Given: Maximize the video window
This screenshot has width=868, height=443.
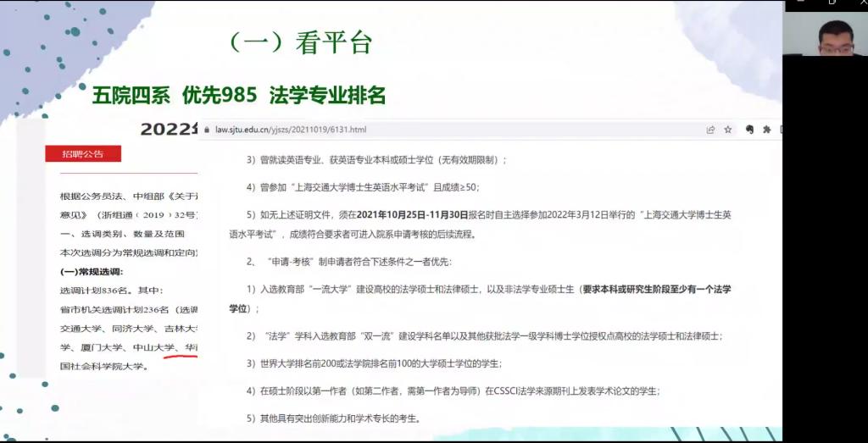Looking at the screenshot, I should pyautogui.click(x=832, y=3).
